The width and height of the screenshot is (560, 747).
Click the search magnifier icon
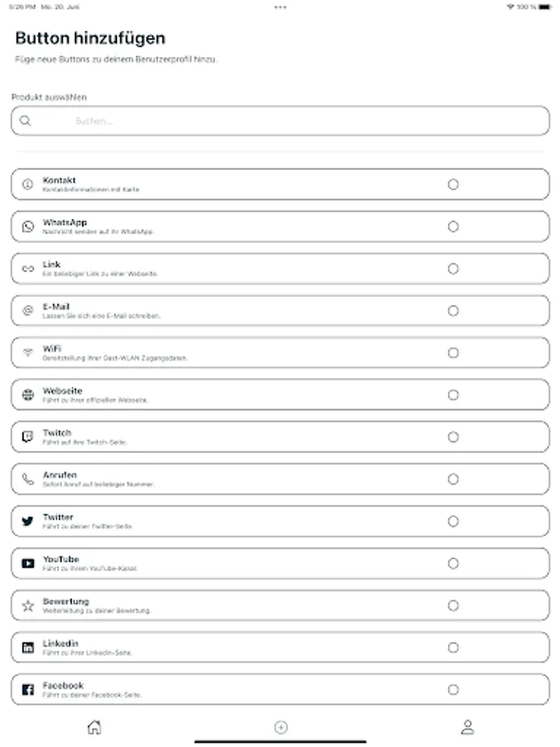coord(26,121)
